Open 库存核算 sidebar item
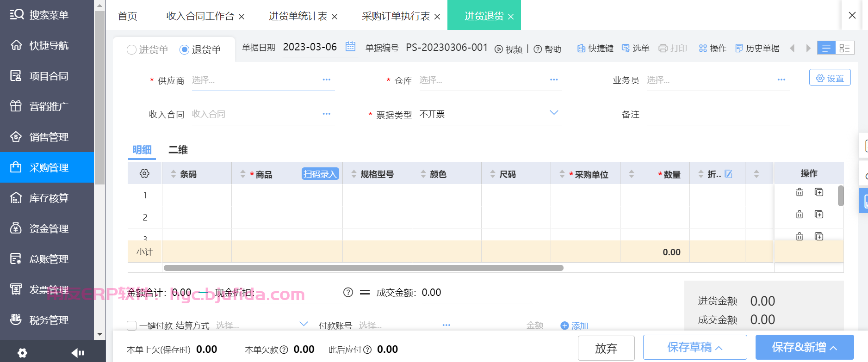Image resolution: width=868 pixels, height=362 pixels. click(x=47, y=198)
